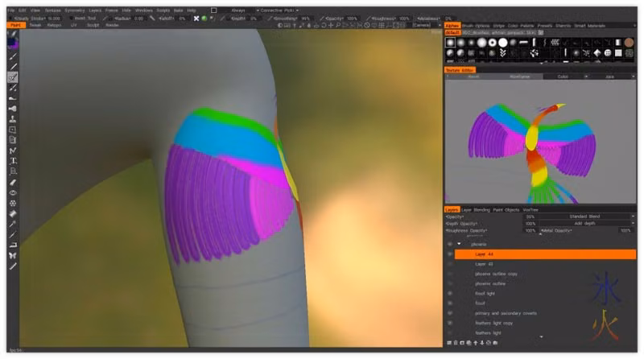Toggle visibility of phoenix outline copy layer
The image size is (644, 359).
[x=450, y=274]
